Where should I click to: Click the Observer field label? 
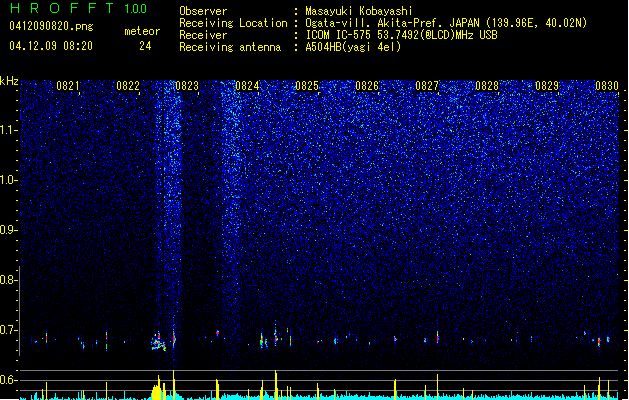pyautogui.click(x=203, y=11)
